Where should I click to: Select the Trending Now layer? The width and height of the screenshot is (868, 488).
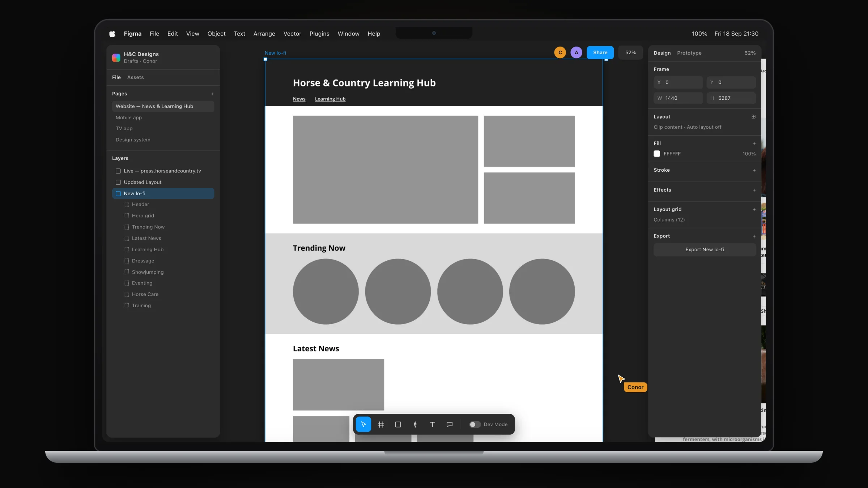click(x=163, y=227)
